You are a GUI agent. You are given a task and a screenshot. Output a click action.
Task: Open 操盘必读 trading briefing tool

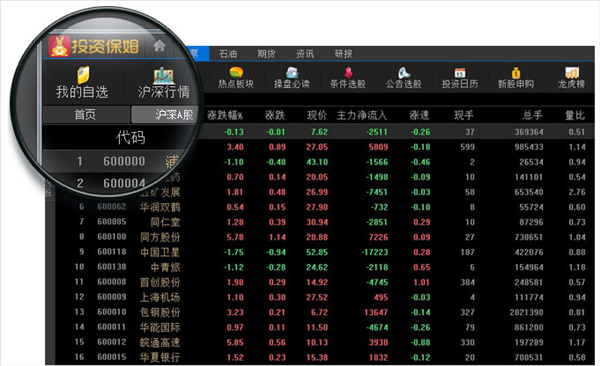292,78
